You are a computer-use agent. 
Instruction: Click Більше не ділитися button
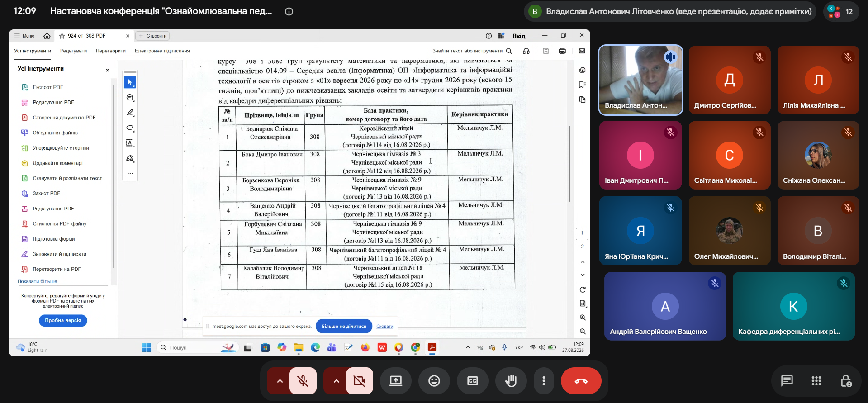344,326
